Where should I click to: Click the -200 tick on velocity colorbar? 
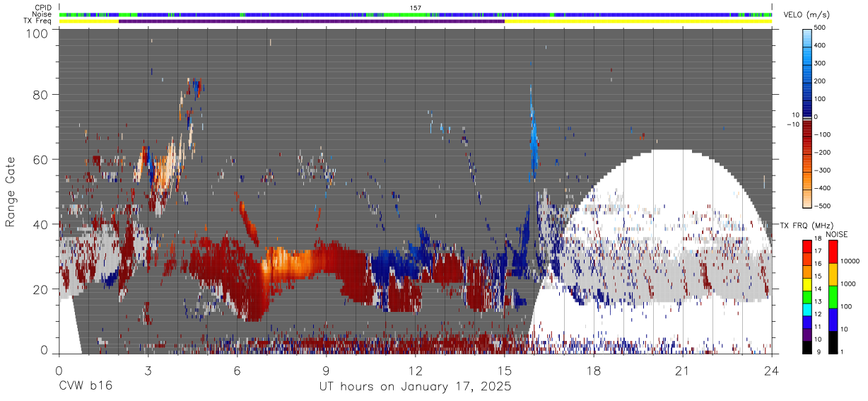[x=822, y=152]
